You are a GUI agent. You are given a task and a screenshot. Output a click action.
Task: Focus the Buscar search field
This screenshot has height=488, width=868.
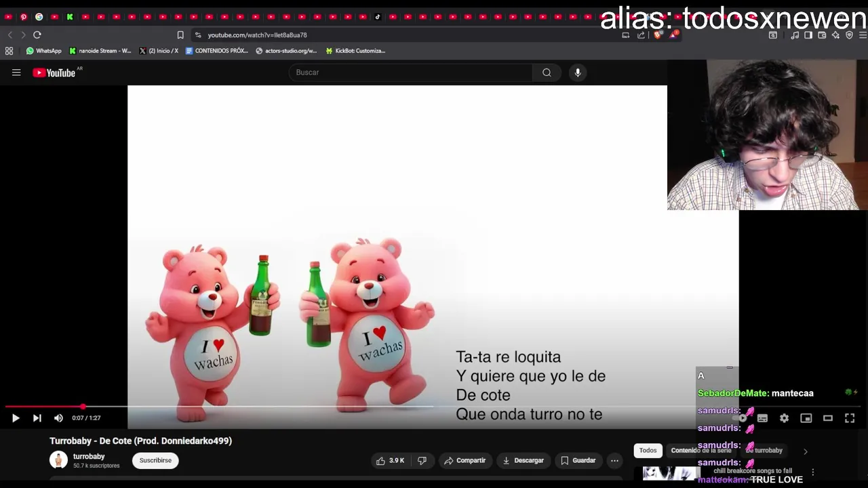tap(411, 73)
